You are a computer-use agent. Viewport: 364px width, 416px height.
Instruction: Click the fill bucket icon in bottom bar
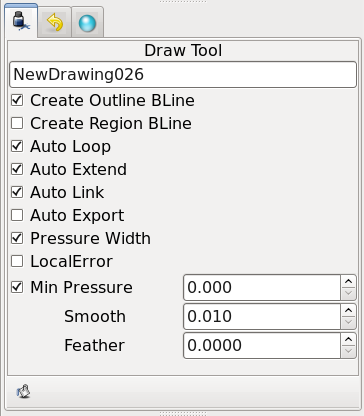pos(23,391)
